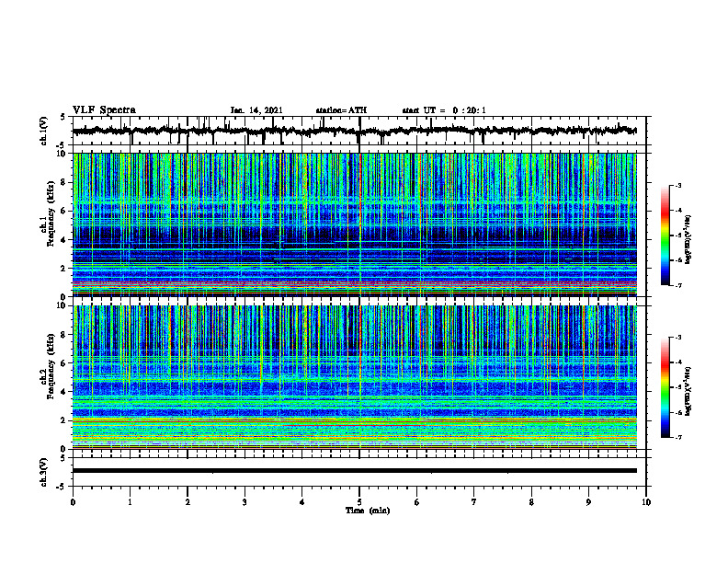This screenshot has width=728, height=563.
Task: Click the "ch.1(V)" waveform axis label
Action: [x=44, y=131]
